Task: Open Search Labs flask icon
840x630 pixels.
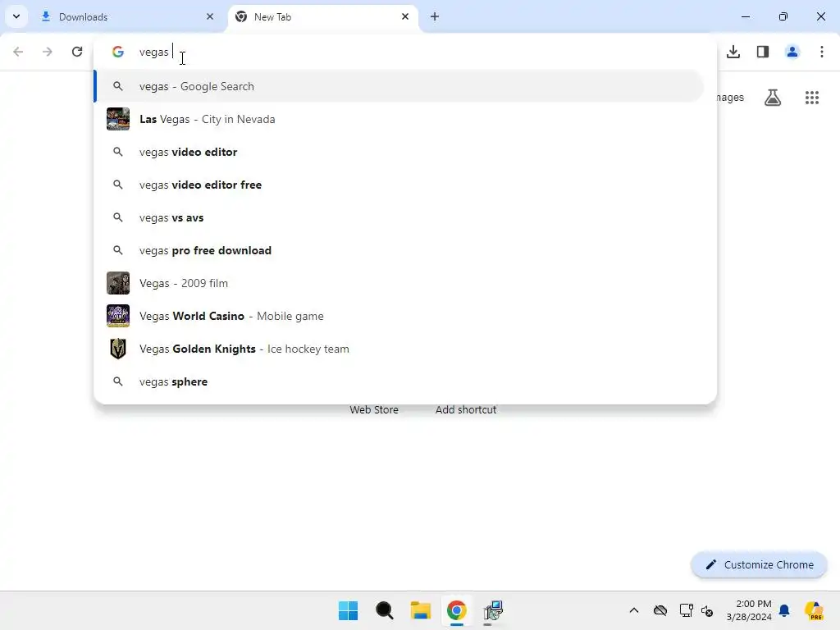Action: coord(773,98)
